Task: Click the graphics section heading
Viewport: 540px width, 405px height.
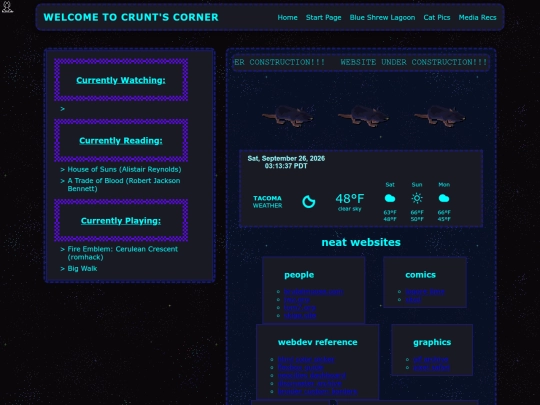Action: (432, 342)
